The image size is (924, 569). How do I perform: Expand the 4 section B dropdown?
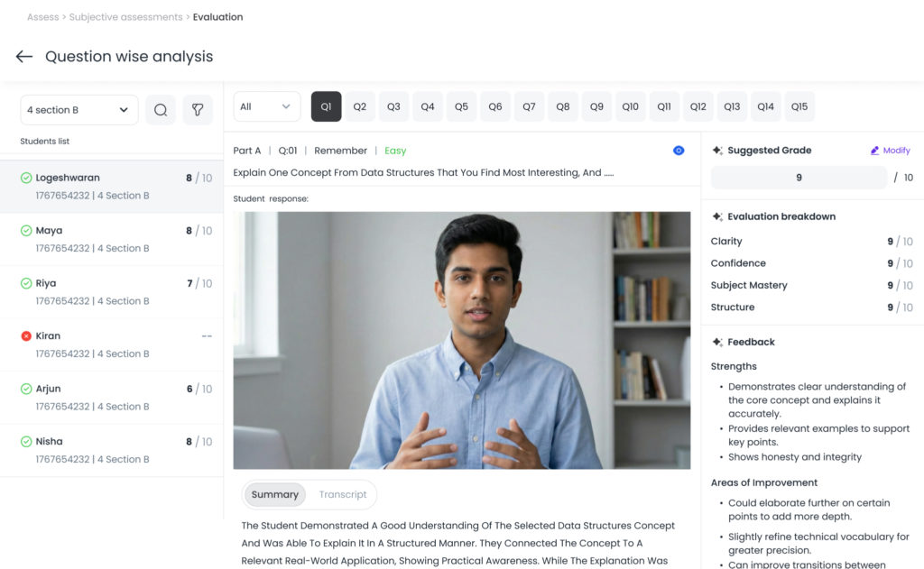(79, 110)
